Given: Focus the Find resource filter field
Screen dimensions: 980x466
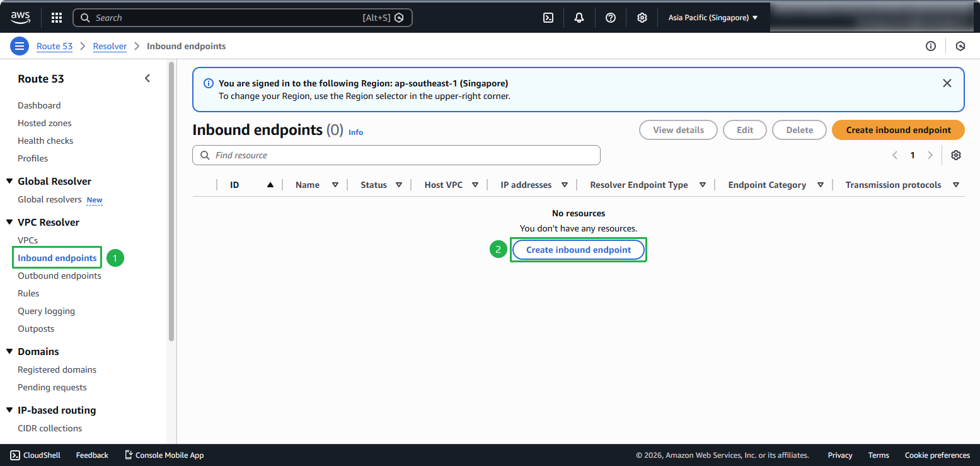Looking at the screenshot, I should (396, 155).
